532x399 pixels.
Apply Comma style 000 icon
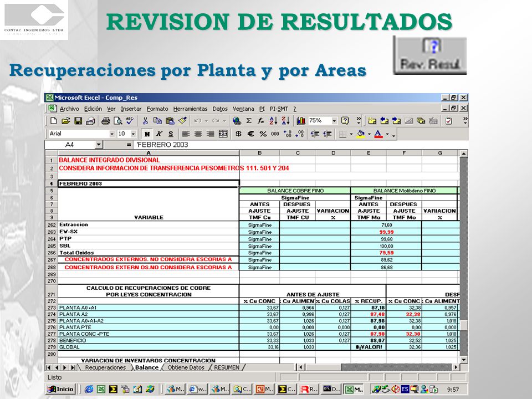click(275, 134)
